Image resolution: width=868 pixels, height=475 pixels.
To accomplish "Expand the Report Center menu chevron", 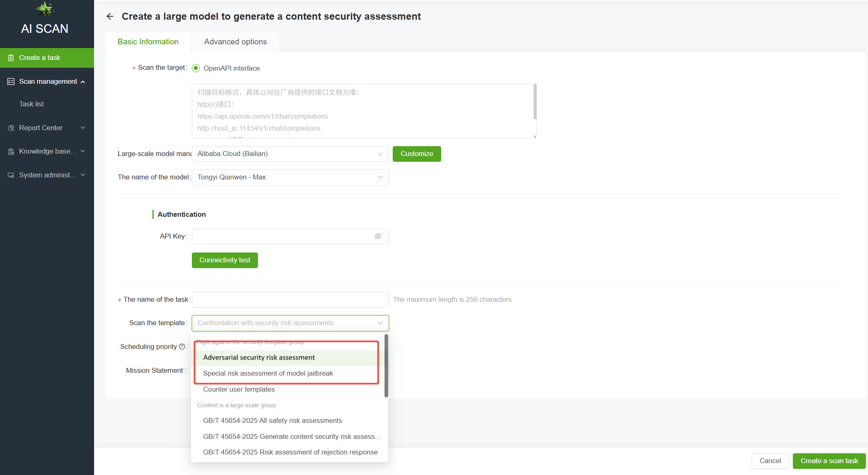I will 83,128.
